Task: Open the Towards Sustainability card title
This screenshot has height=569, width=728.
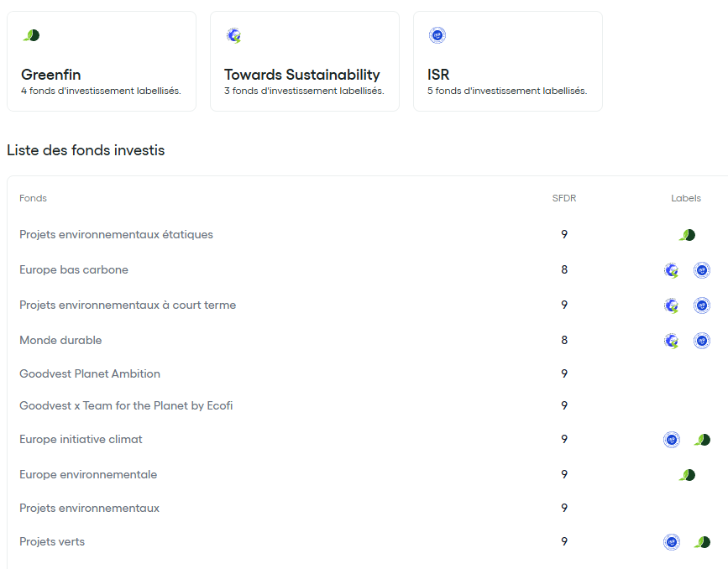Action: [301, 75]
